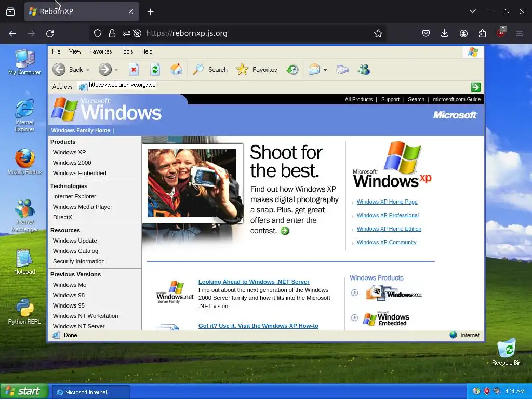Click the Print icon in IE toolbar

(x=342, y=70)
